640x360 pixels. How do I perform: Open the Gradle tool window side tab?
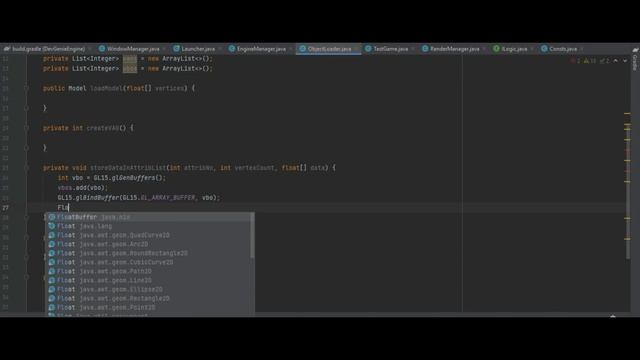point(635,59)
